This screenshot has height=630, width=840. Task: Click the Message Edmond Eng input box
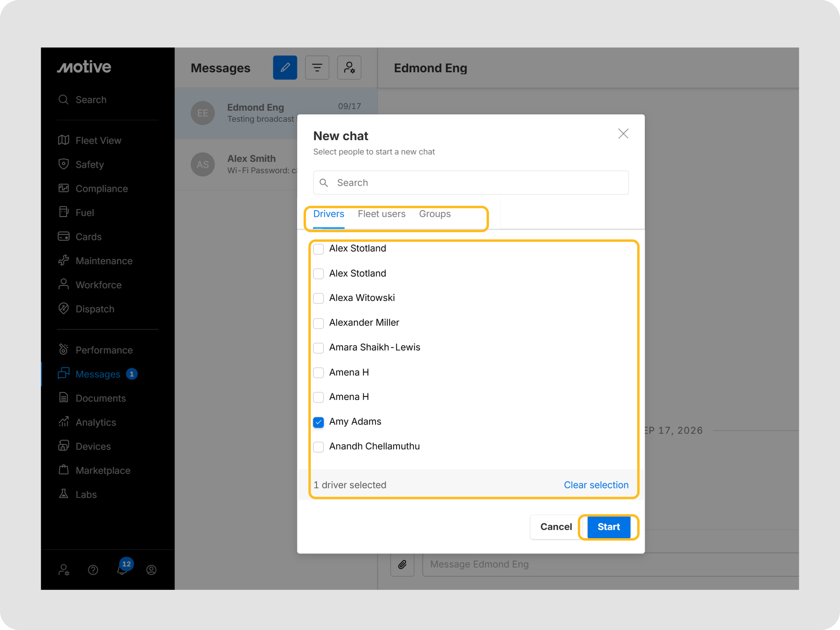coord(610,564)
